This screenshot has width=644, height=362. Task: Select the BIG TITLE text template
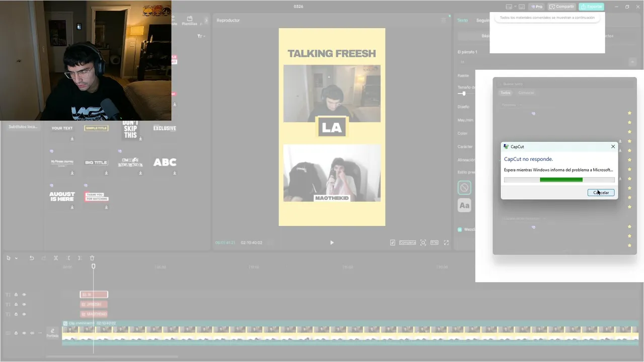(96, 162)
